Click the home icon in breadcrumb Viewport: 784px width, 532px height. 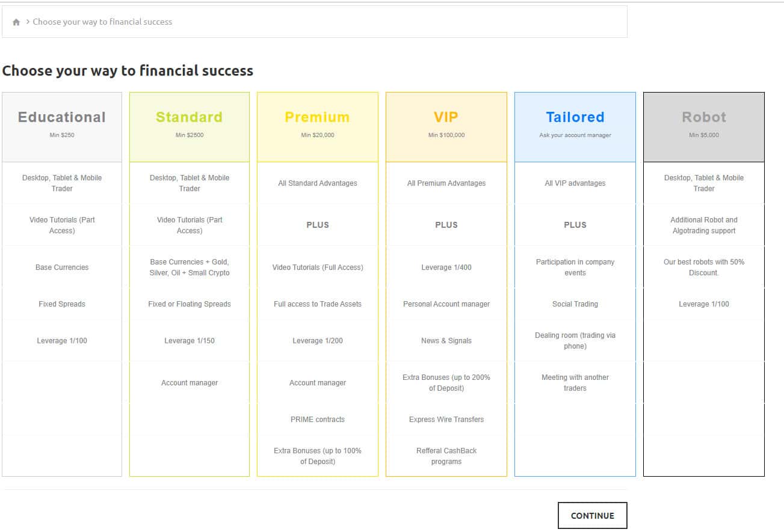pos(16,22)
